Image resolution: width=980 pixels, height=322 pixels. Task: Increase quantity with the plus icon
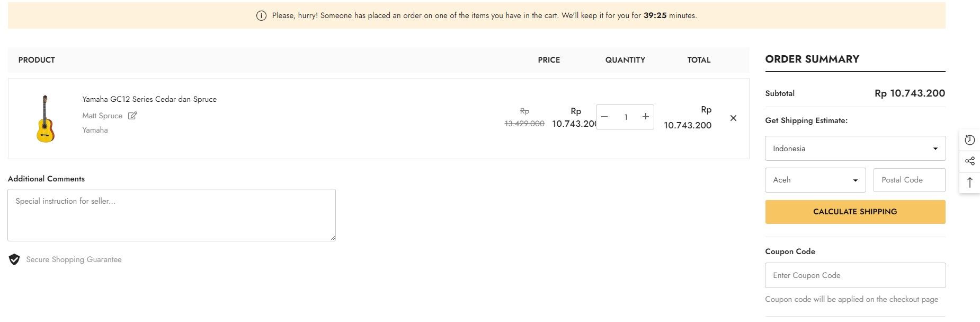(x=645, y=117)
